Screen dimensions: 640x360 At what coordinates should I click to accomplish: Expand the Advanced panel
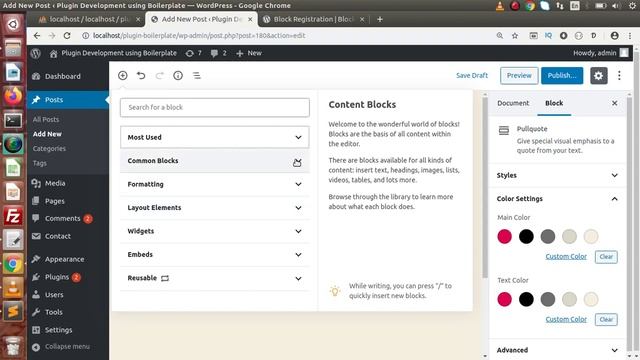pyautogui.click(x=557, y=350)
